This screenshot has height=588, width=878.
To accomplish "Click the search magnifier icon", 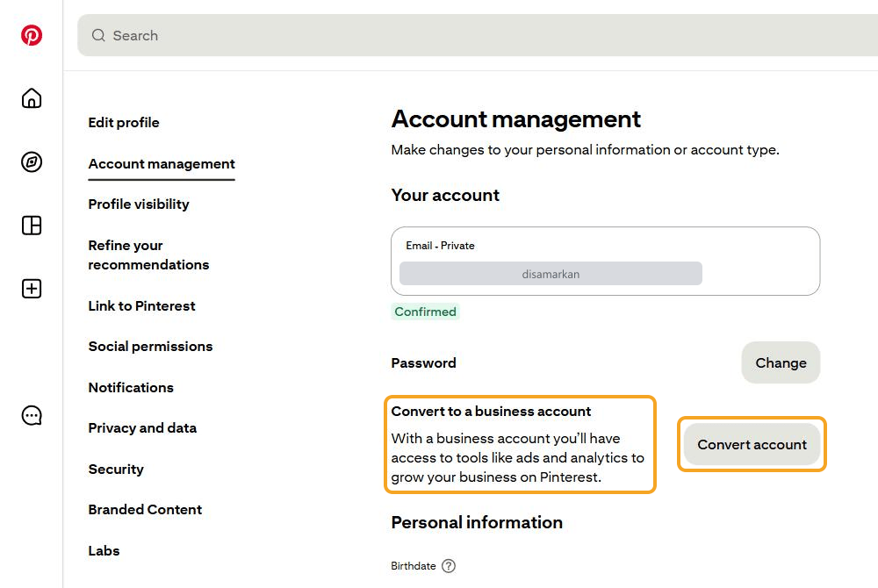I will (98, 35).
